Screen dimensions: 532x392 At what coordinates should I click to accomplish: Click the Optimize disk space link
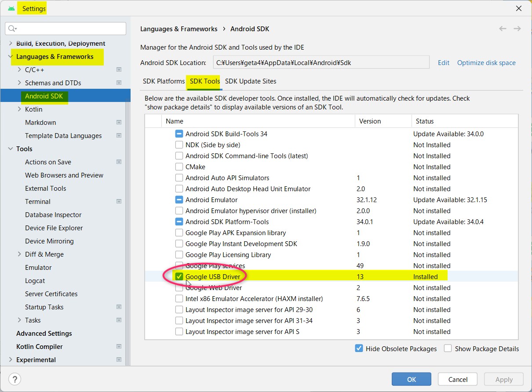pyautogui.click(x=486, y=63)
